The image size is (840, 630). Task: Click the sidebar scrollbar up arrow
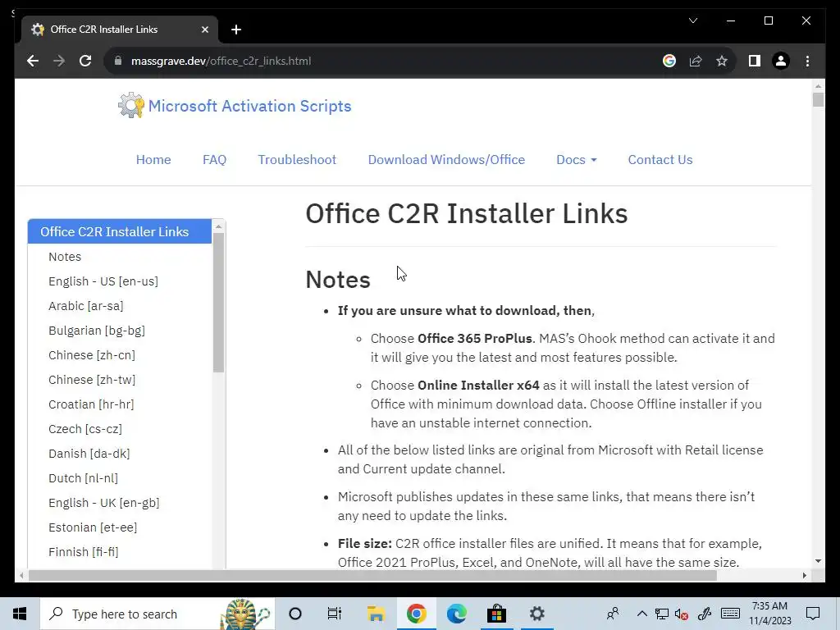218,226
